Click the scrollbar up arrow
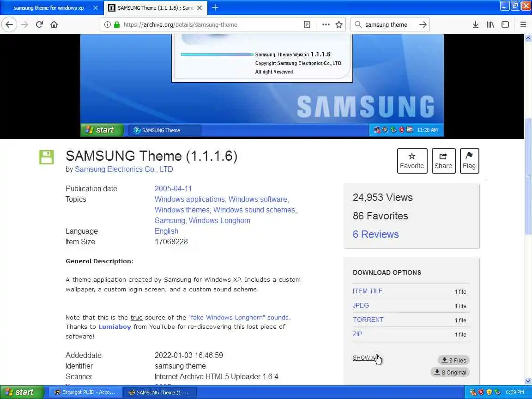The height and width of the screenshot is (399, 532). tap(528, 38)
